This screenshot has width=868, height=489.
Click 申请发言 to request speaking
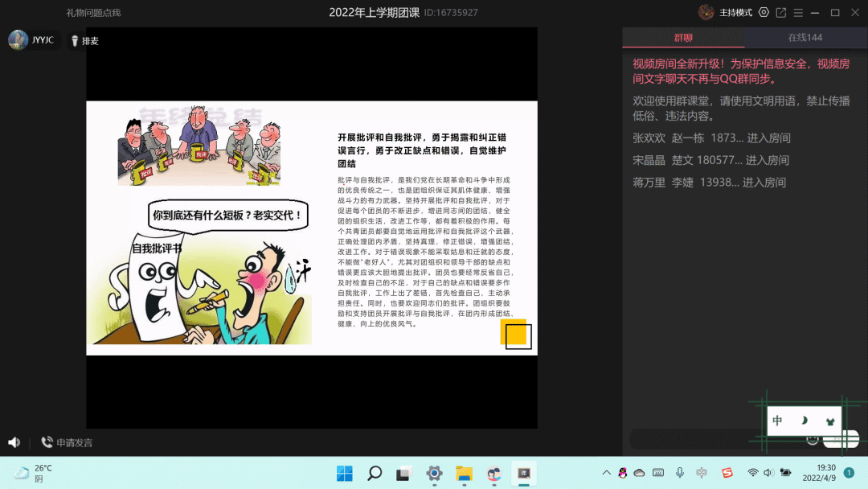68,442
